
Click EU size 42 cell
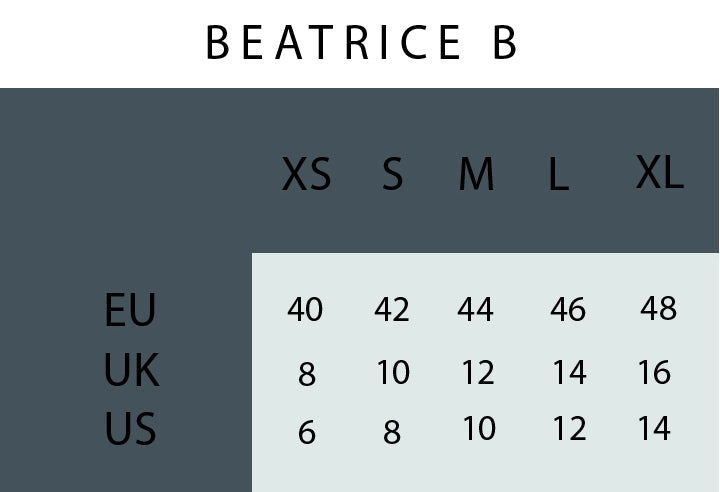(392, 310)
